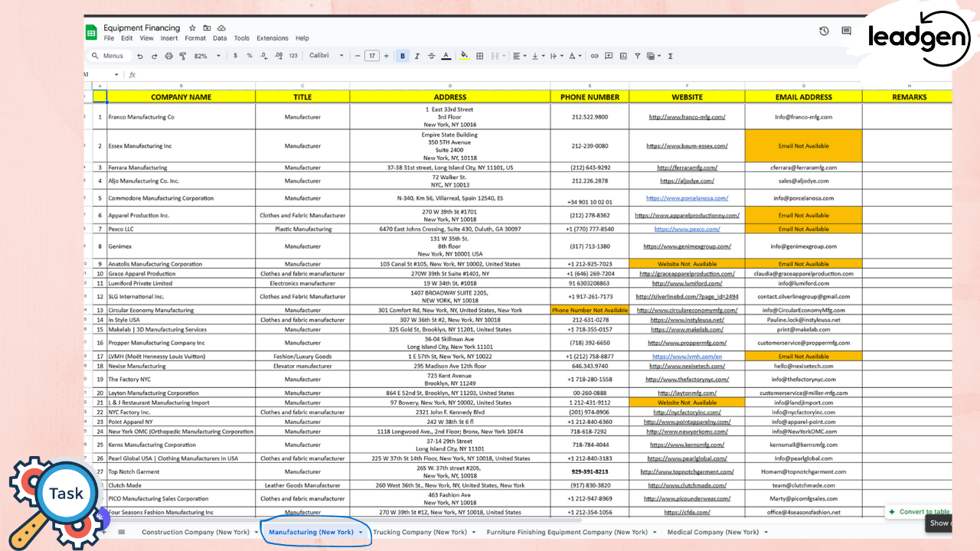Click the Redo toolbar icon
The width and height of the screenshot is (980, 551).
point(154,56)
